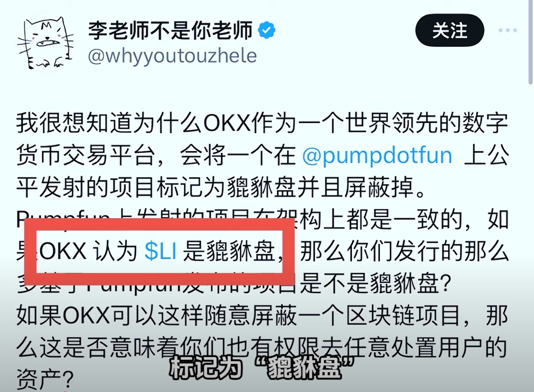Click the line starting 货币交易平台

click(262, 155)
